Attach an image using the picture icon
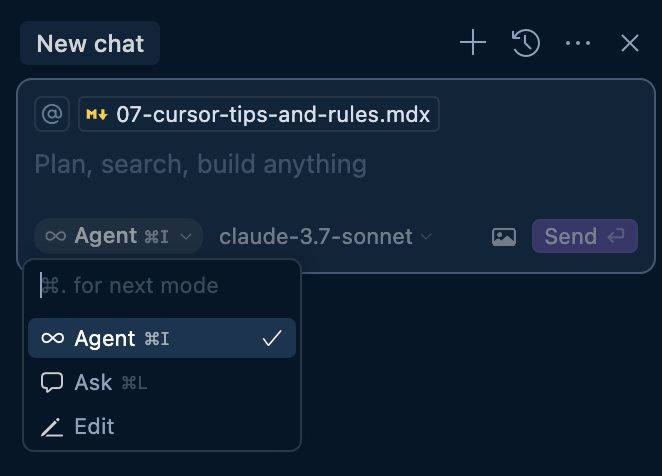The width and height of the screenshot is (662, 476). (x=504, y=237)
